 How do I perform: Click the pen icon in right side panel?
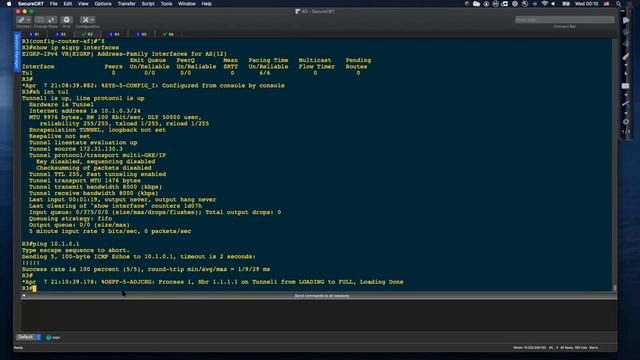click(626, 57)
